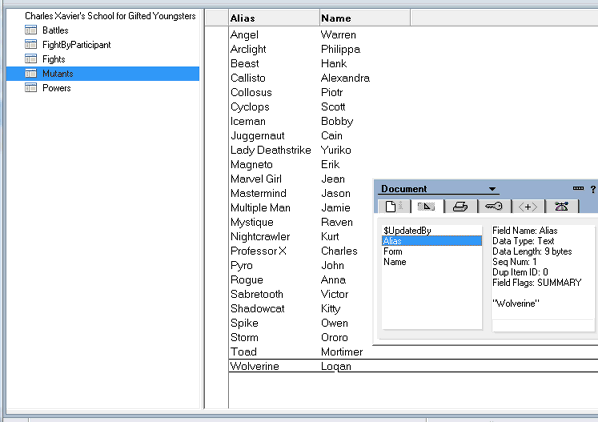Screen dimensions: 598x422
Task: Click the Mutants view icon
Action: pos(31,73)
